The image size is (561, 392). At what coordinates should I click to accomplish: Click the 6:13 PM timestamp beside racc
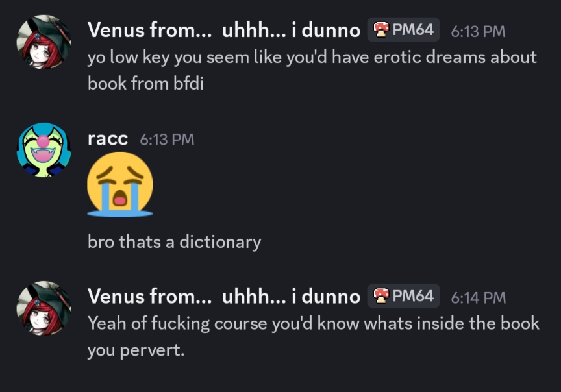pyautogui.click(x=167, y=140)
